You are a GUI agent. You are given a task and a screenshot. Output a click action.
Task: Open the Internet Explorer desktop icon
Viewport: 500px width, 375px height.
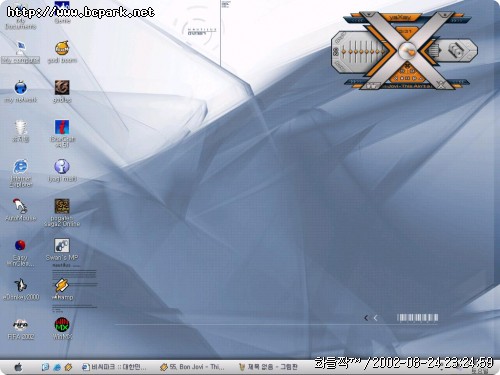20,173
